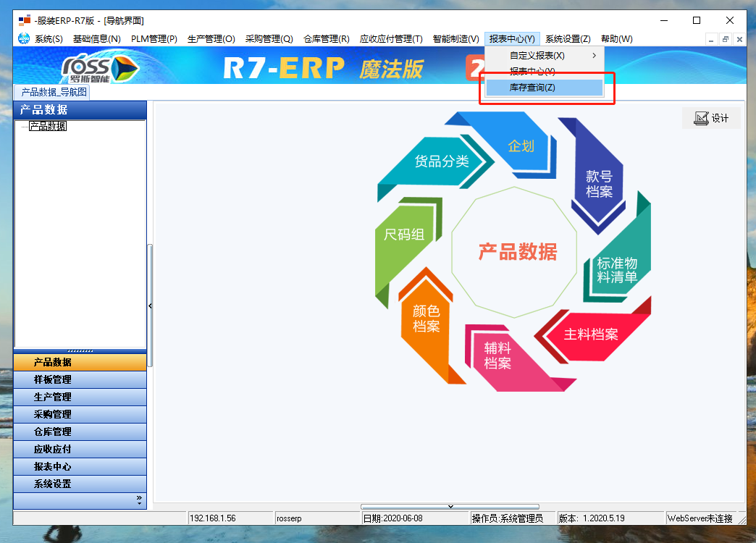Select the 产品数据 tree node

click(x=48, y=126)
